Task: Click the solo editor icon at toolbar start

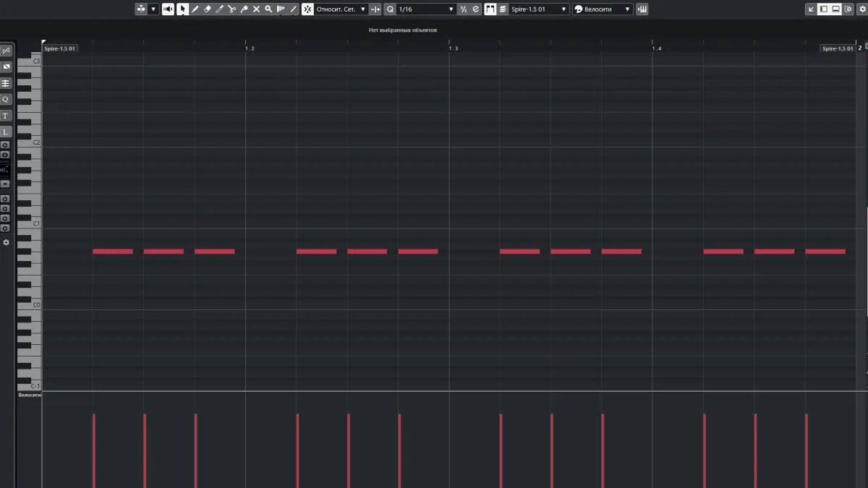Action: (x=141, y=9)
